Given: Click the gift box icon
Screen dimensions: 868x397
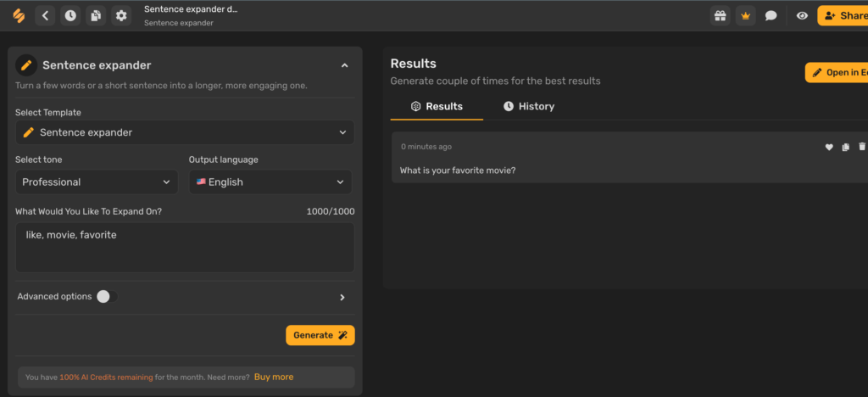Looking at the screenshot, I should tap(720, 15).
